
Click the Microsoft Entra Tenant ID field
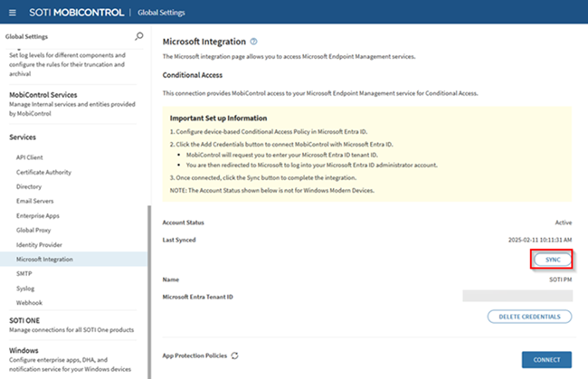(517, 296)
